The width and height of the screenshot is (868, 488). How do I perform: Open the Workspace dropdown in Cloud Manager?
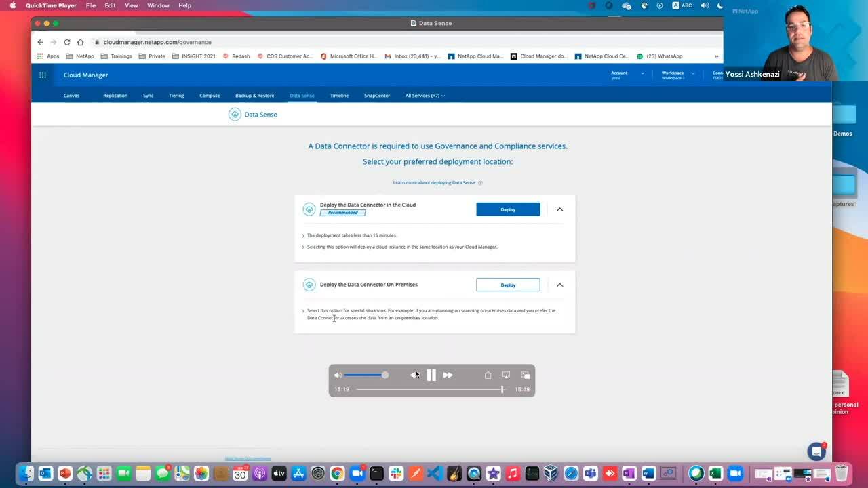point(678,75)
